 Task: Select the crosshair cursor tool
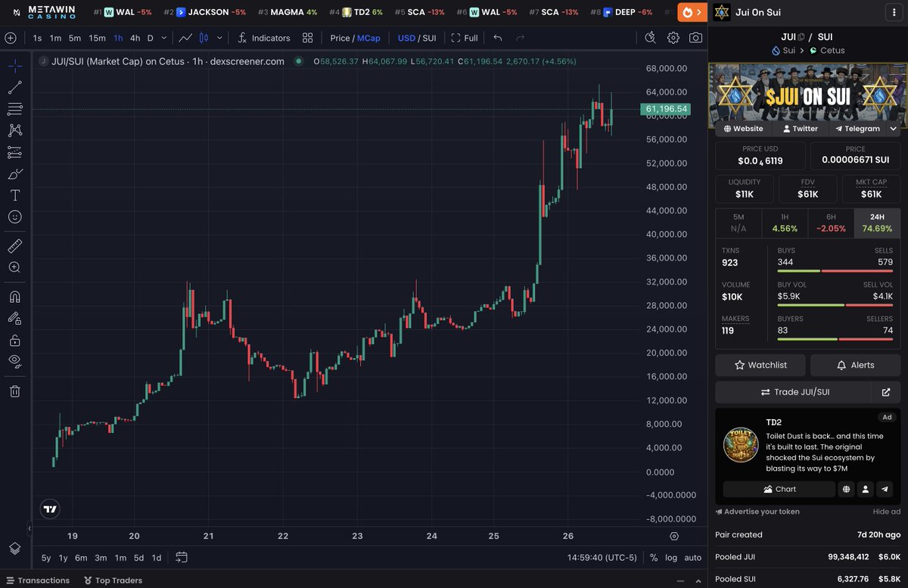coord(14,66)
